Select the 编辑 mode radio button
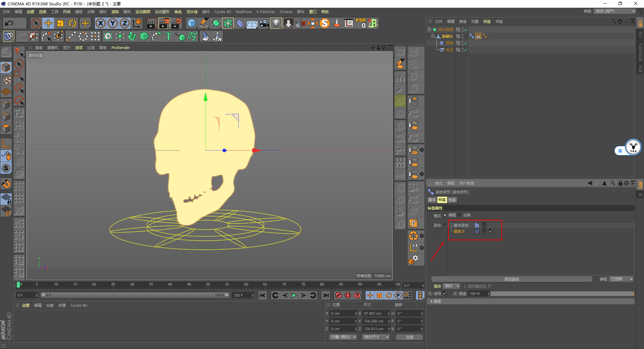This screenshot has height=349, width=644. [445, 215]
